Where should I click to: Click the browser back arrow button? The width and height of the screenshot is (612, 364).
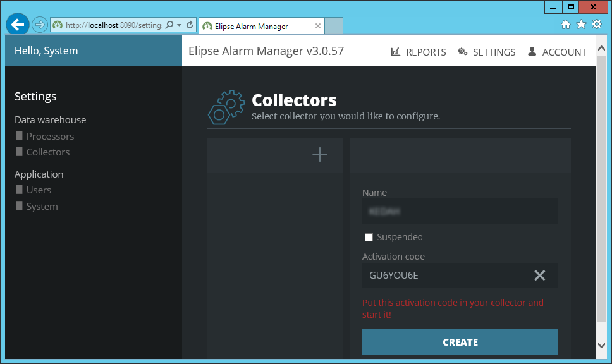[18, 25]
